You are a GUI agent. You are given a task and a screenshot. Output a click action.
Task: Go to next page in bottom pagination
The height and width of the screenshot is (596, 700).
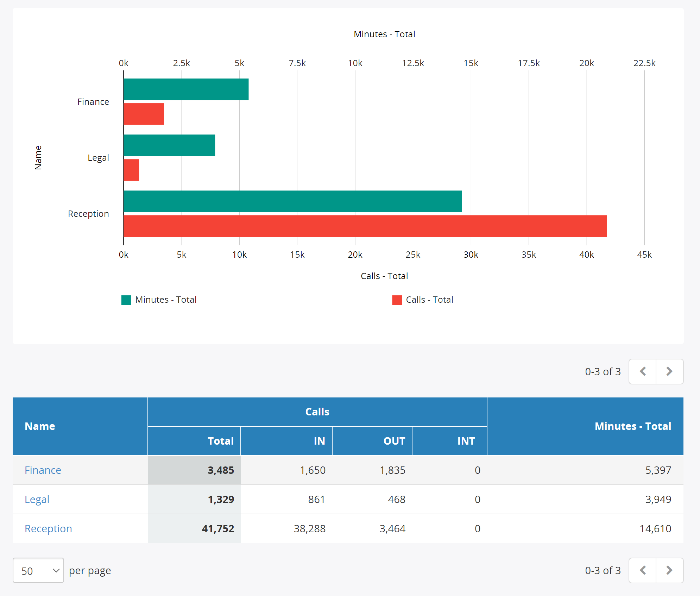pyautogui.click(x=669, y=570)
